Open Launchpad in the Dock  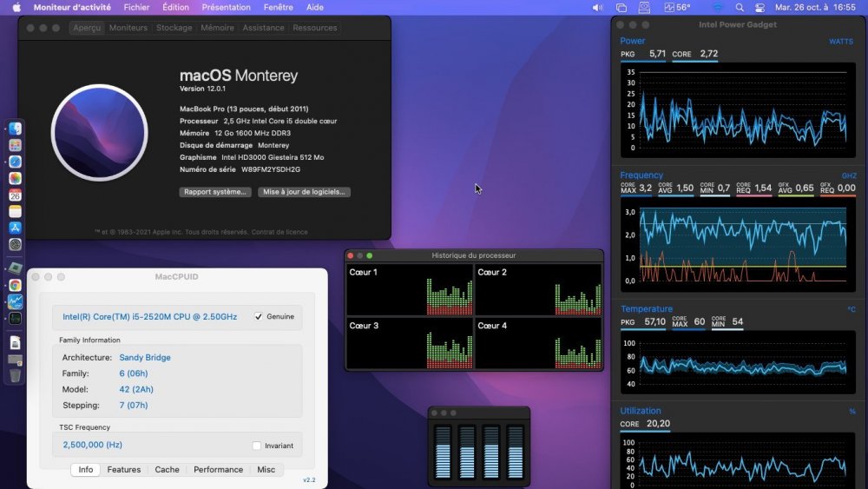[x=15, y=145]
